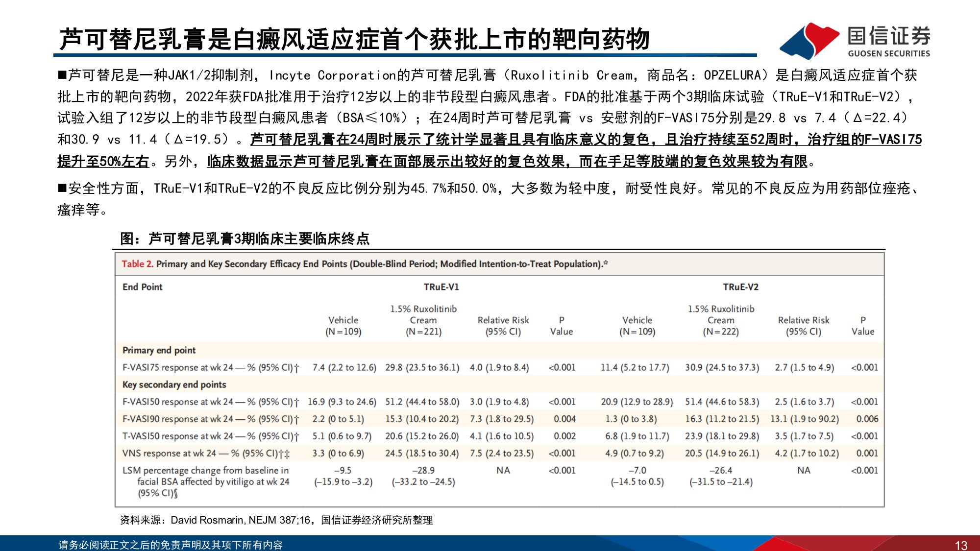Click the footer disclaimer text 请务必阅读正文之后的免责声明
This screenshot has width=980, height=551.
(x=171, y=545)
